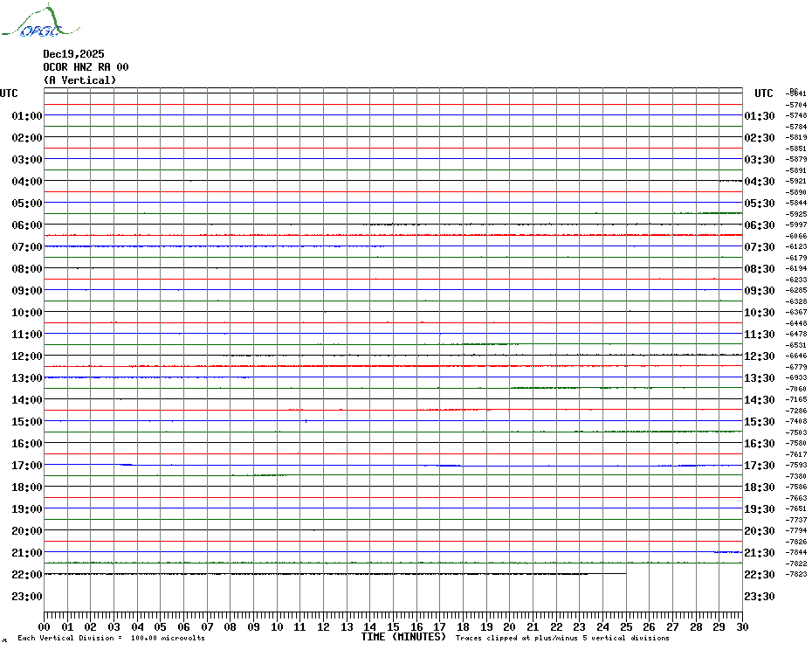Click the -6779 amplitude value on right

796,367
